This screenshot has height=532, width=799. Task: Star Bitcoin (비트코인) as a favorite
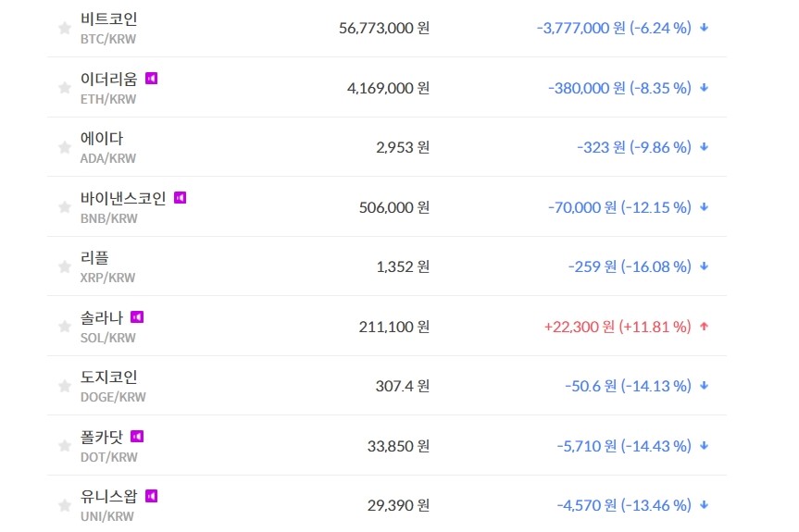pos(65,29)
